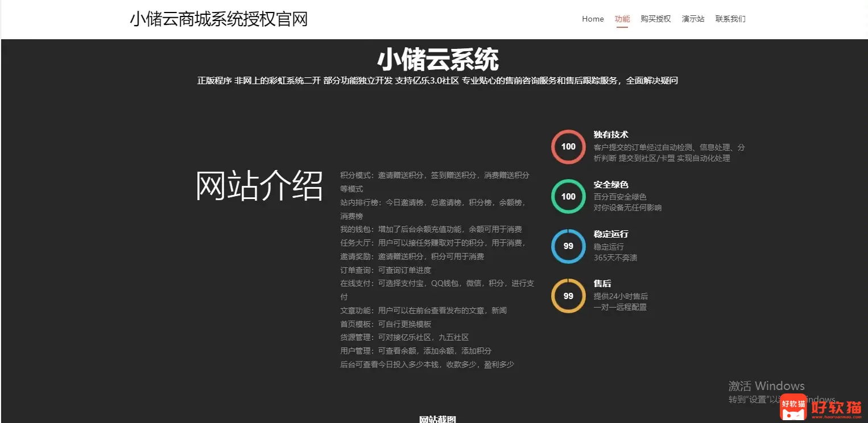Click the 网站截图 heading at bottom

(437, 420)
